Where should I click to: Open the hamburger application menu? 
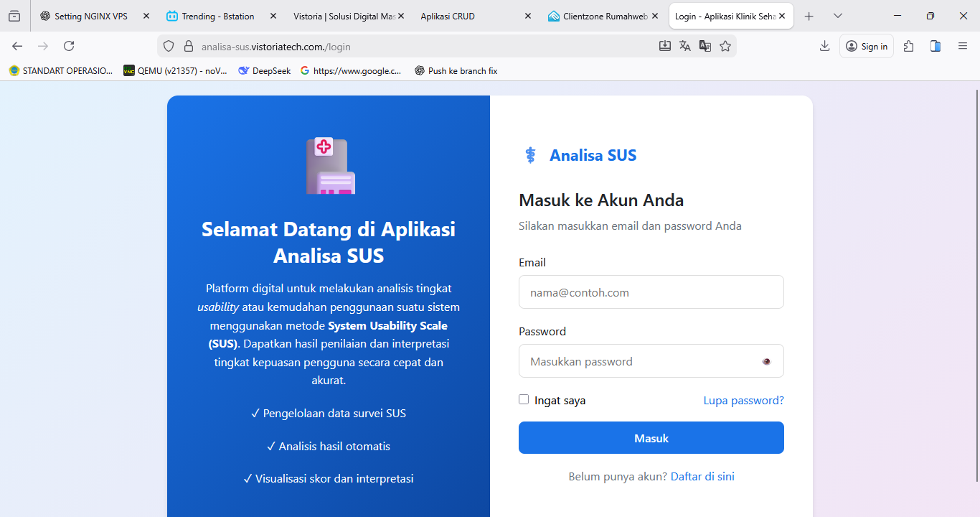pyautogui.click(x=962, y=45)
